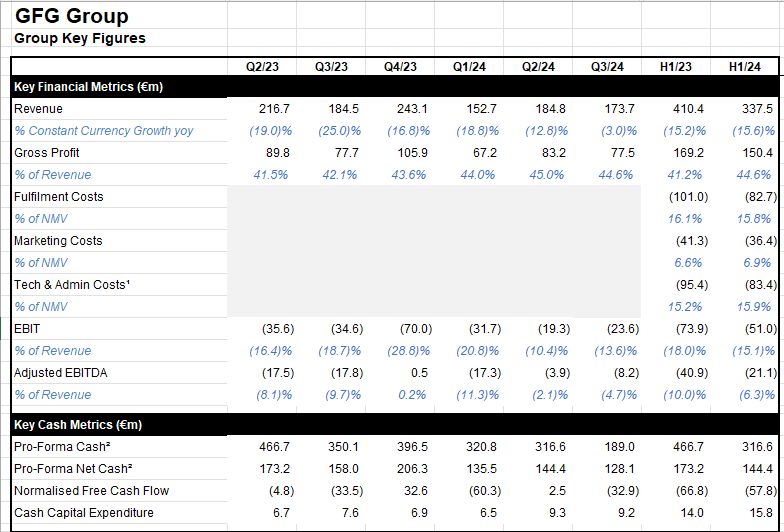This screenshot has height=532, width=784.
Task: Click the H1/23 Fulfilment Costs value (101.0)
Action: pyautogui.click(x=688, y=197)
